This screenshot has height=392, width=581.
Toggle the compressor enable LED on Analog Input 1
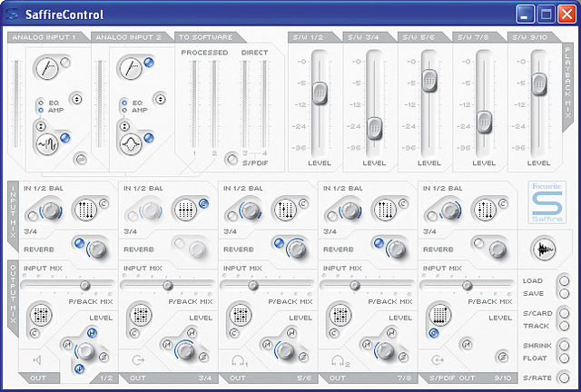click(x=65, y=63)
